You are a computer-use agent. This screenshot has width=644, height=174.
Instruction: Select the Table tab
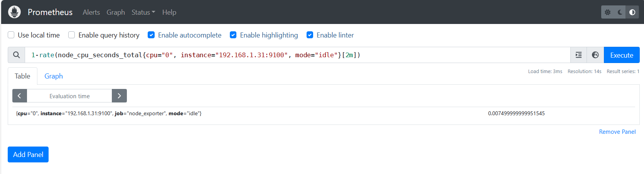[22, 76]
